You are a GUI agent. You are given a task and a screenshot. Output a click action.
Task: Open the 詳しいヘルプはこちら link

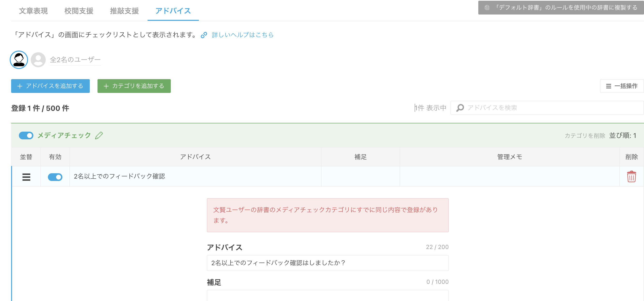pos(242,35)
